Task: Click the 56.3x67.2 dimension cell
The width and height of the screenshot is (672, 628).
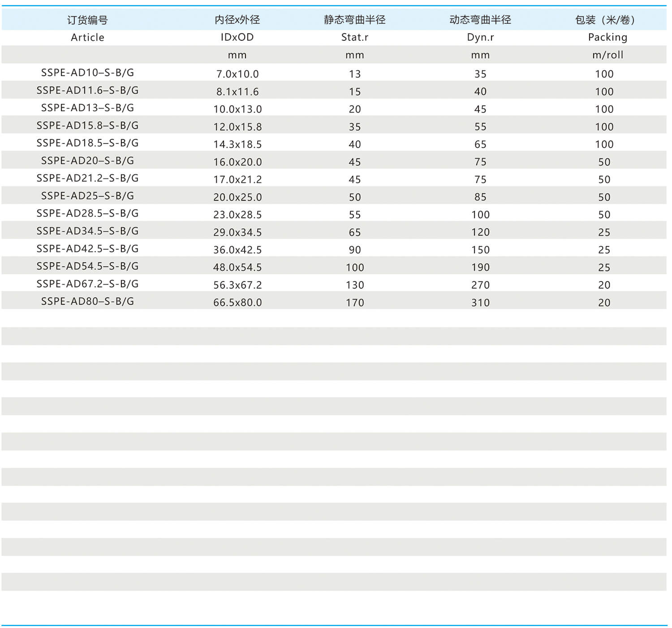Action: coord(237,285)
